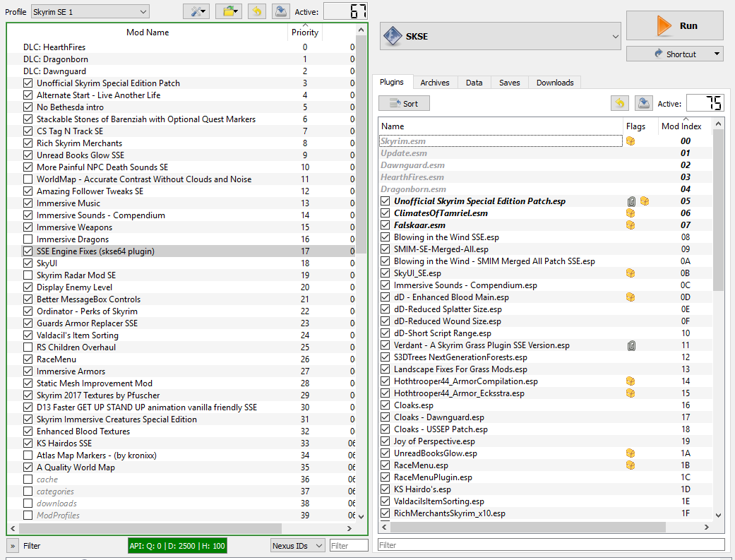The image size is (735, 560).
Task: Switch to the Data tab
Action: 474,83
